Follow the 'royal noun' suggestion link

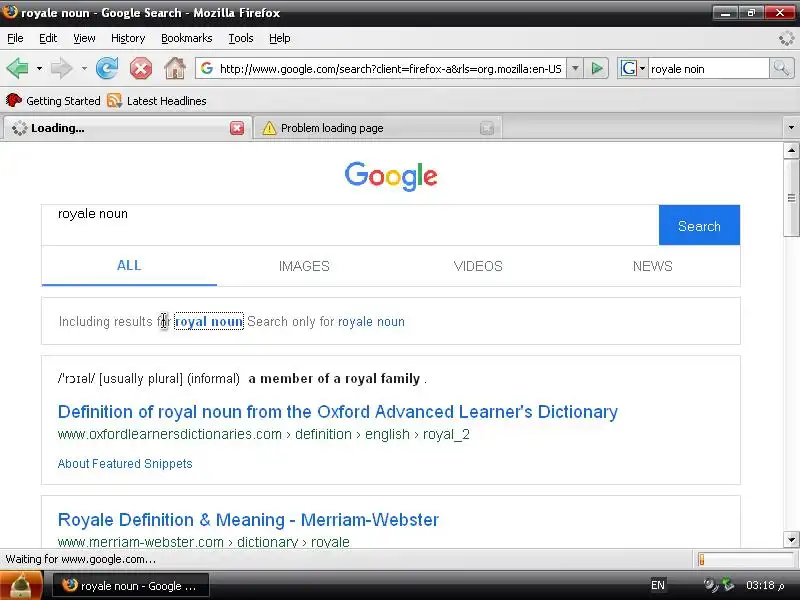209,321
